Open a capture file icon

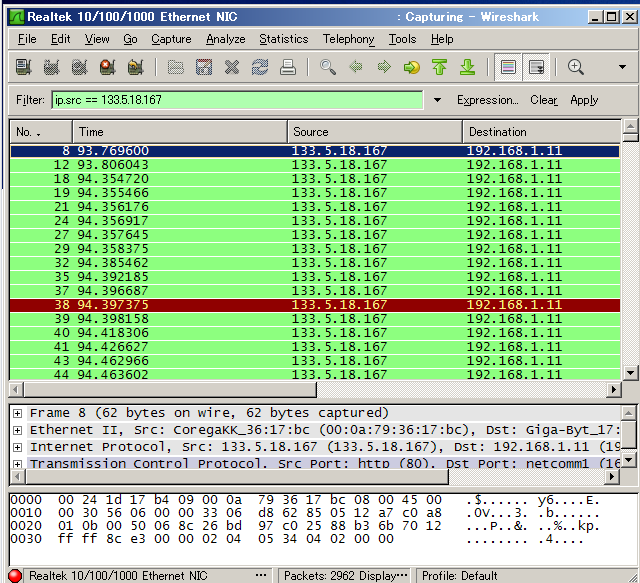(176, 67)
